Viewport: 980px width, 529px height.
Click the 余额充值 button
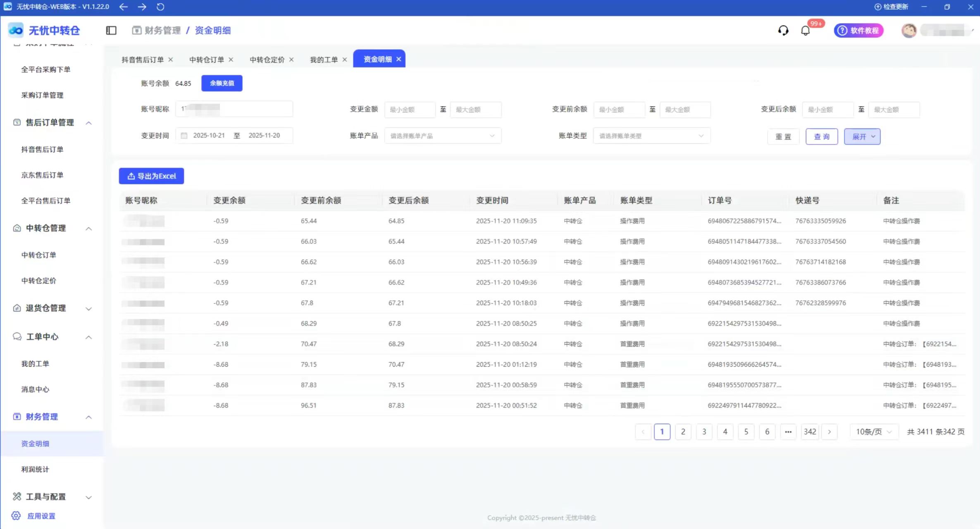coord(222,83)
